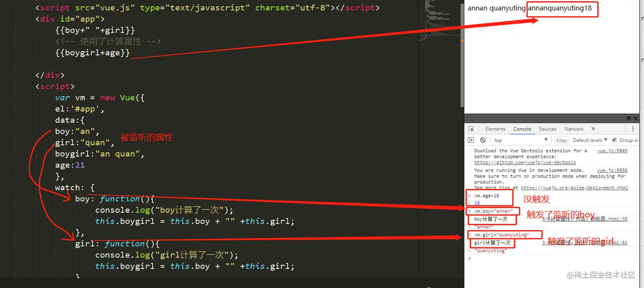This screenshot has width=644, height=288.
Task: Click the code line boy:"an",
Action: (x=77, y=131)
